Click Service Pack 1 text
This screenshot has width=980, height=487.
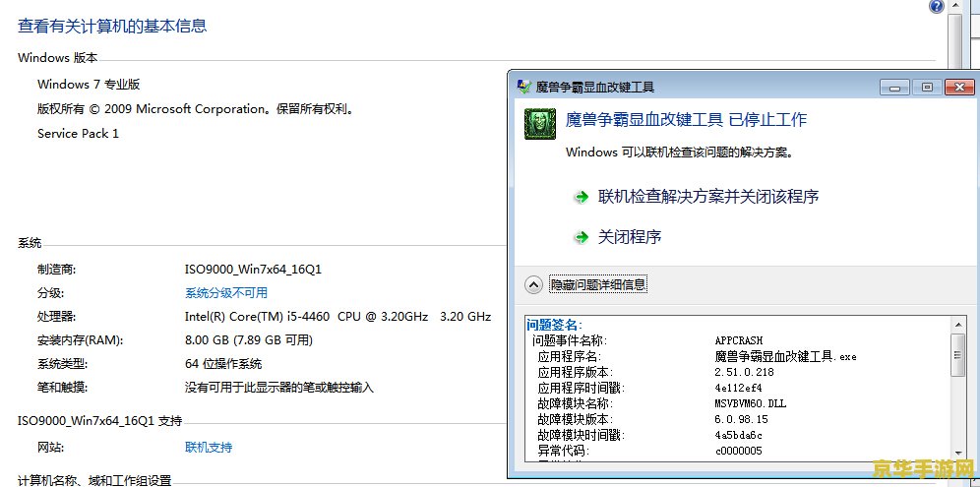pos(78,133)
